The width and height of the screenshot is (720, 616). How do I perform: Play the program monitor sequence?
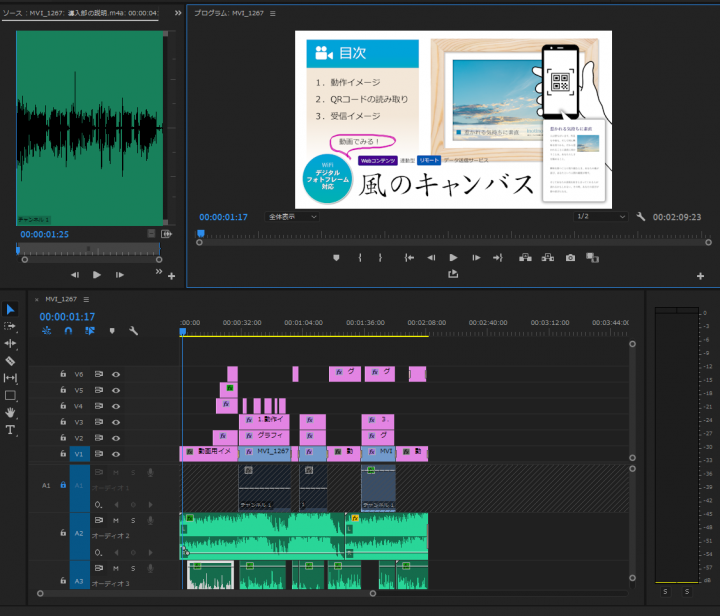click(x=453, y=258)
